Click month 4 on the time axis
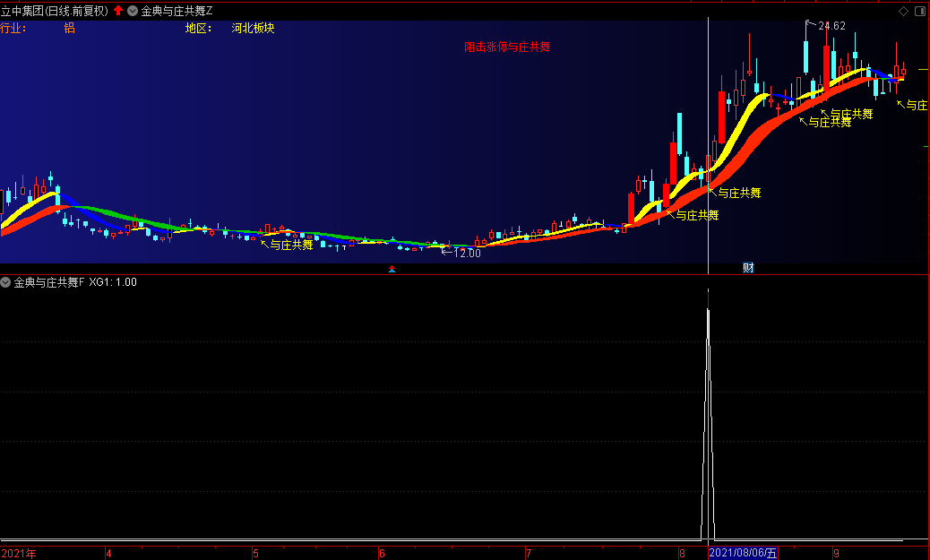 (x=108, y=554)
